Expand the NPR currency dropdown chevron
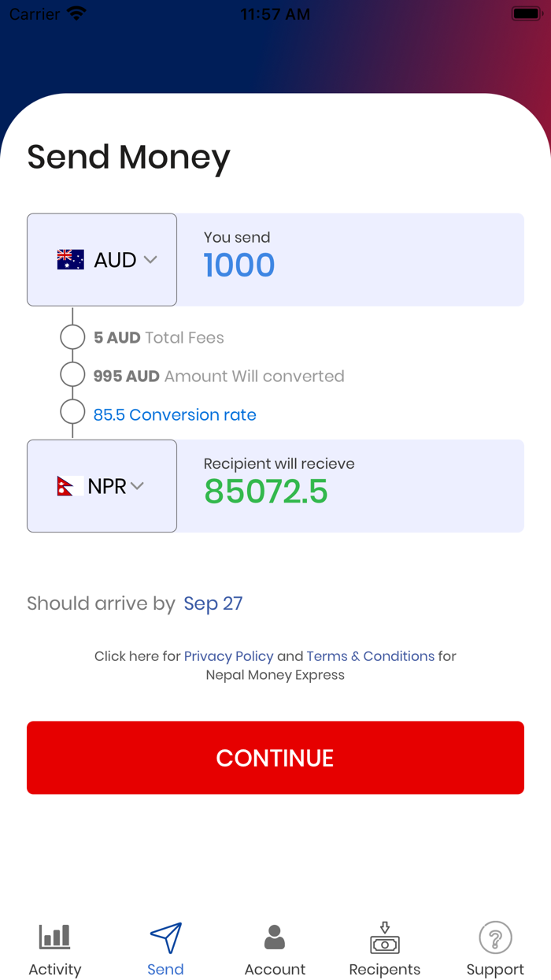 point(138,486)
